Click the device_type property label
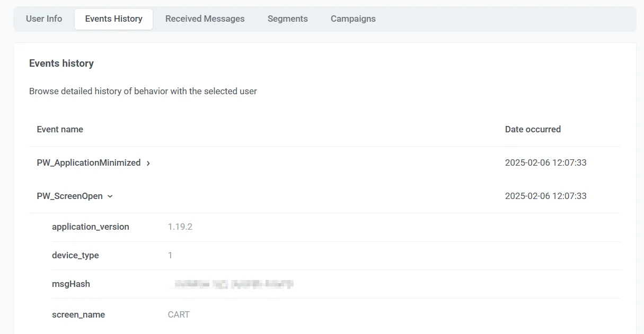 [x=75, y=255]
